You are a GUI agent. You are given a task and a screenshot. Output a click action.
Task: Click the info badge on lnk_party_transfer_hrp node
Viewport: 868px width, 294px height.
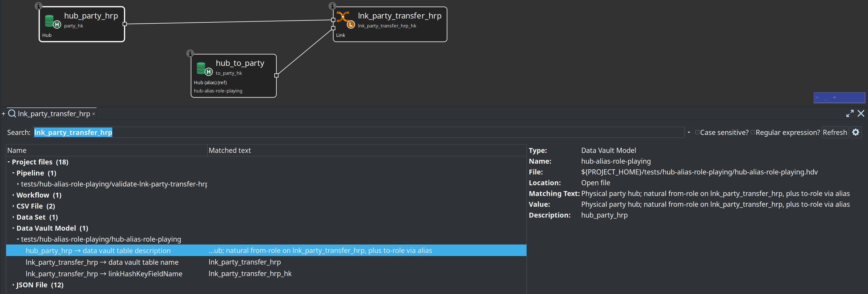[332, 6]
